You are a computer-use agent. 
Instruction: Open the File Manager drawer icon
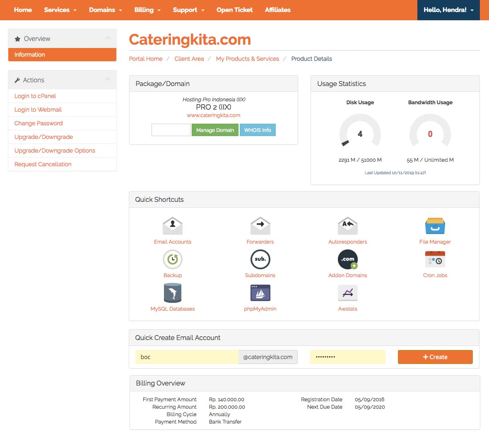coord(435,226)
